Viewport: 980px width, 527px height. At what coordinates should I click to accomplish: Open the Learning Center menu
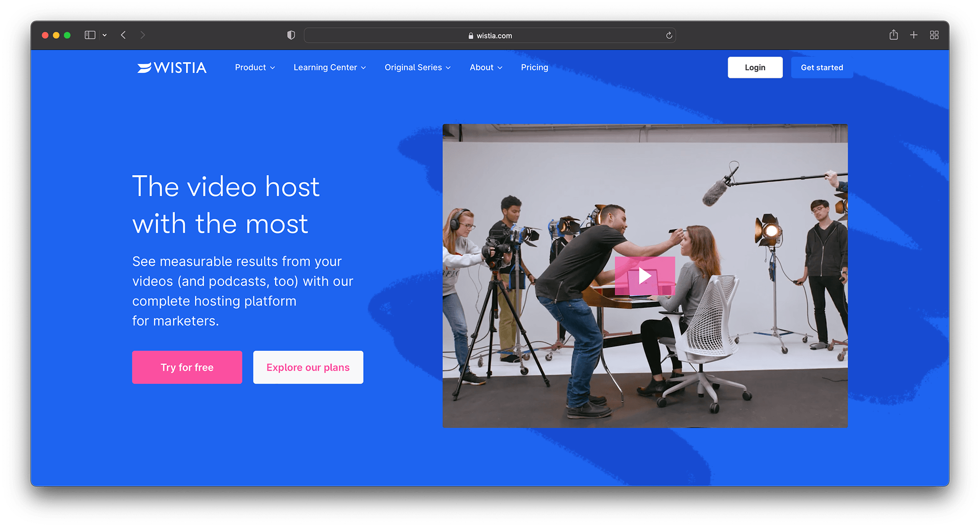pyautogui.click(x=329, y=67)
